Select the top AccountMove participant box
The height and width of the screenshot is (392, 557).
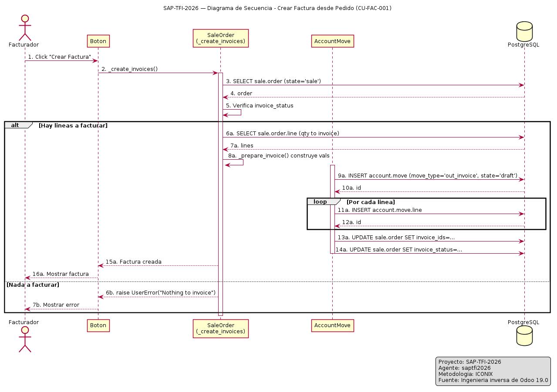(332, 41)
